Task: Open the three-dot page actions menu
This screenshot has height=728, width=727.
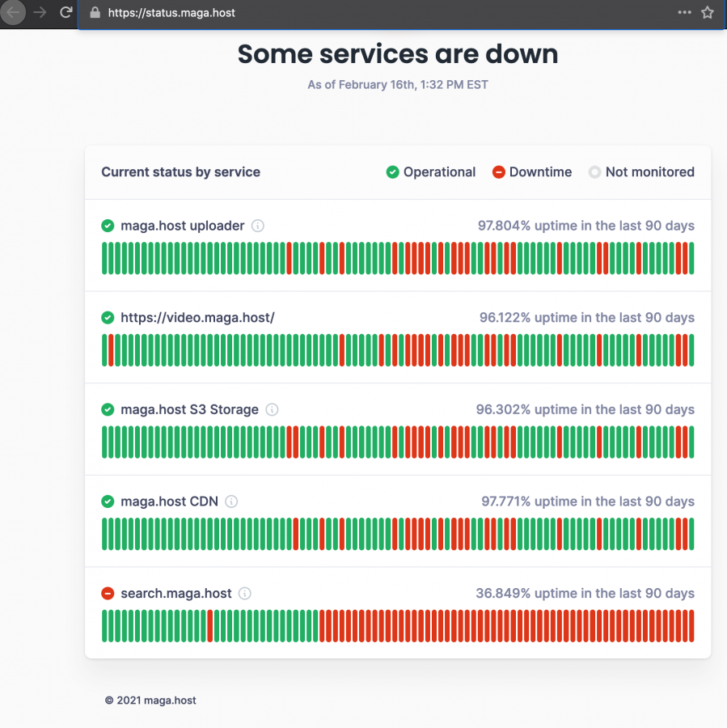Action: [684, 12]
